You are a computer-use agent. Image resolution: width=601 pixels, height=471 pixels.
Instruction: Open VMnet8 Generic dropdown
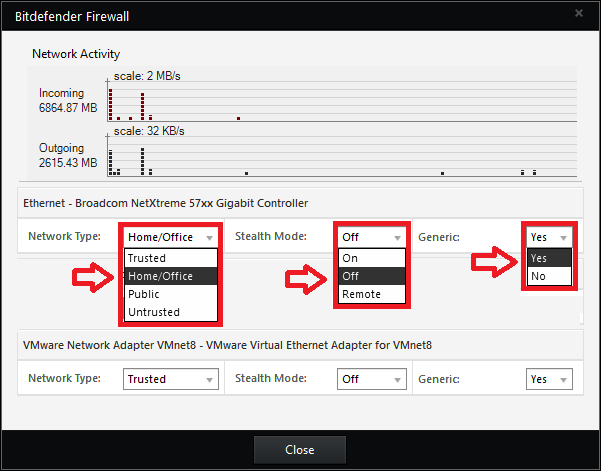(x=549, y=379)
